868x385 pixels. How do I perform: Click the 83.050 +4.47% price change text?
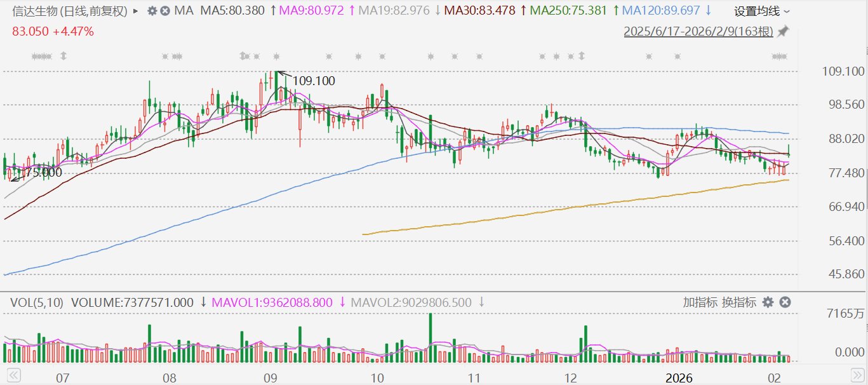click(53, 31)
